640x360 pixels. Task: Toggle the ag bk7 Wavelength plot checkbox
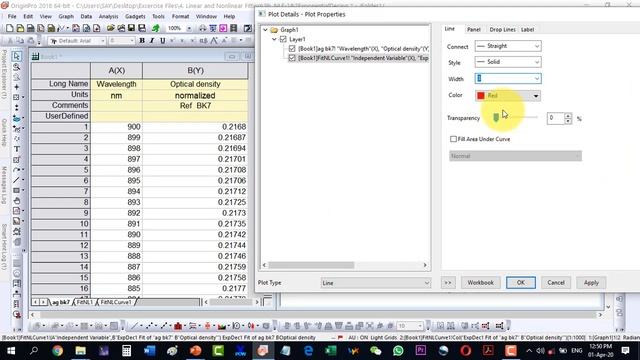292,49
